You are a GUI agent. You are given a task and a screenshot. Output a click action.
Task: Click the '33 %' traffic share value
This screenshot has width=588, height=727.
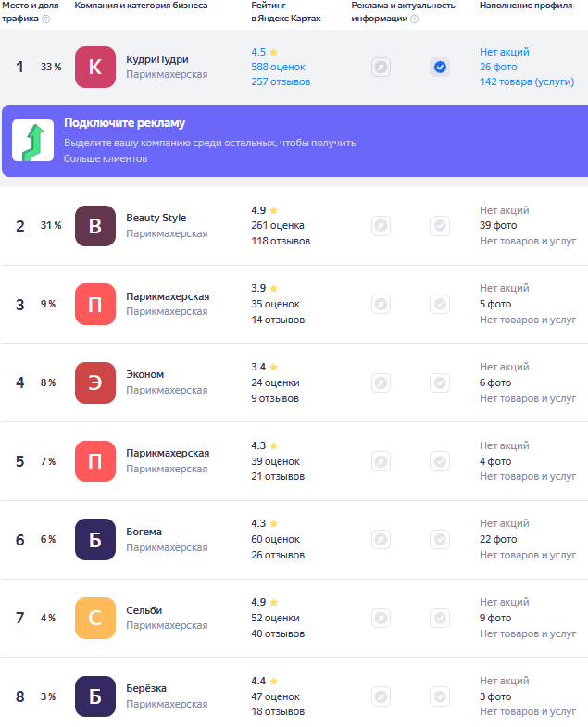pos(51,67)
